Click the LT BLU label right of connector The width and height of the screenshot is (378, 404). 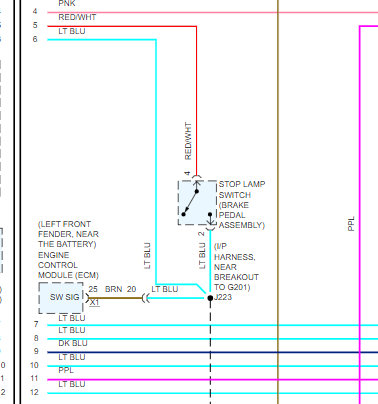pyautogui.click(x=165, y=289)
